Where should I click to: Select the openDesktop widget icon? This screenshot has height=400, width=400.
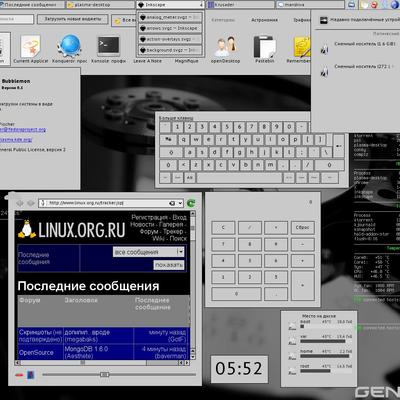coord(225,47)
